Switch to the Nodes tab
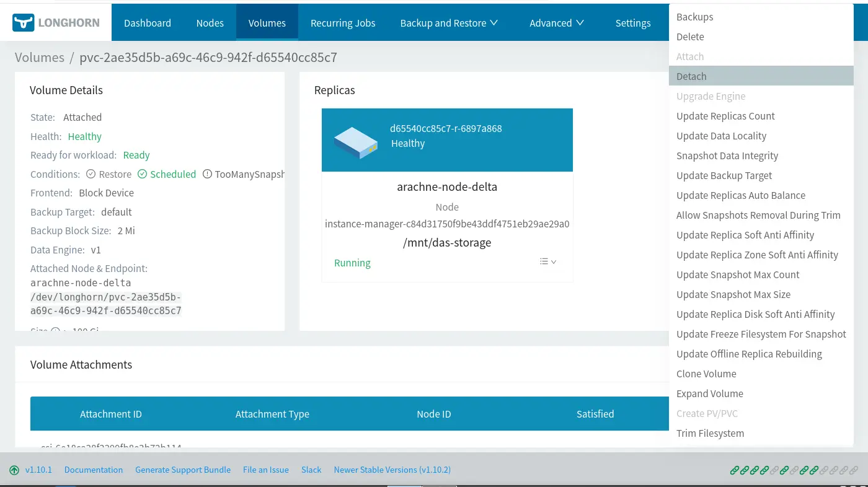Image resolution: width=868 pixels, height=487 pixels. tap(210, 23)
